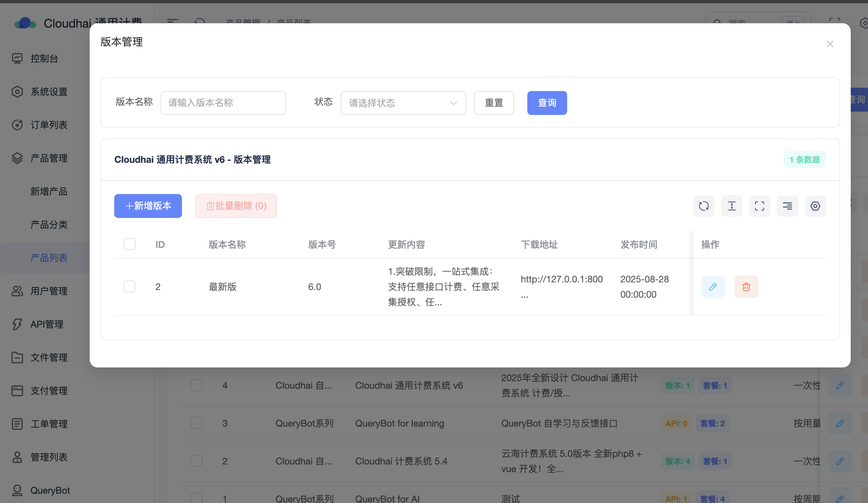Click the 产品管理 layers icon
Viewport: 868px width, 503px height.
(17, 158)
